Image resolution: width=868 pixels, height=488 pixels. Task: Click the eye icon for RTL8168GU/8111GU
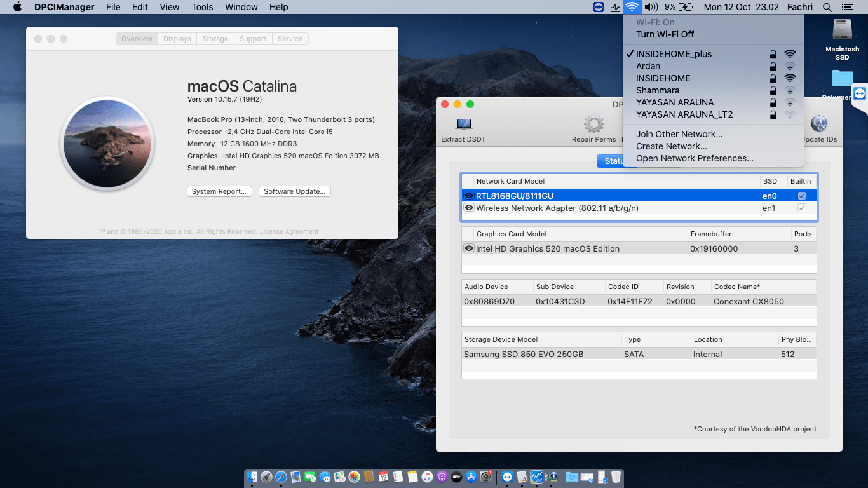point(469,196)
